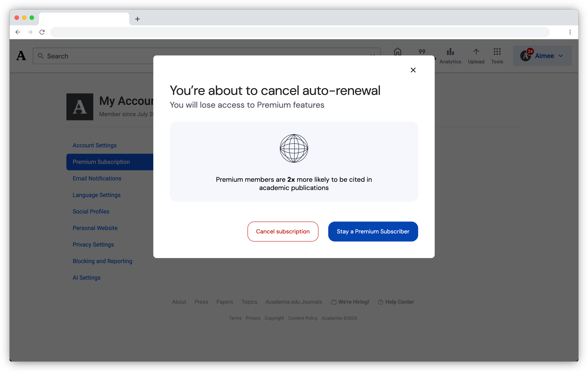Image resolution: width=588 pixels, height=371 pixels.
Task: Open the Academia logo home link
Action: (x=21, y=56)
